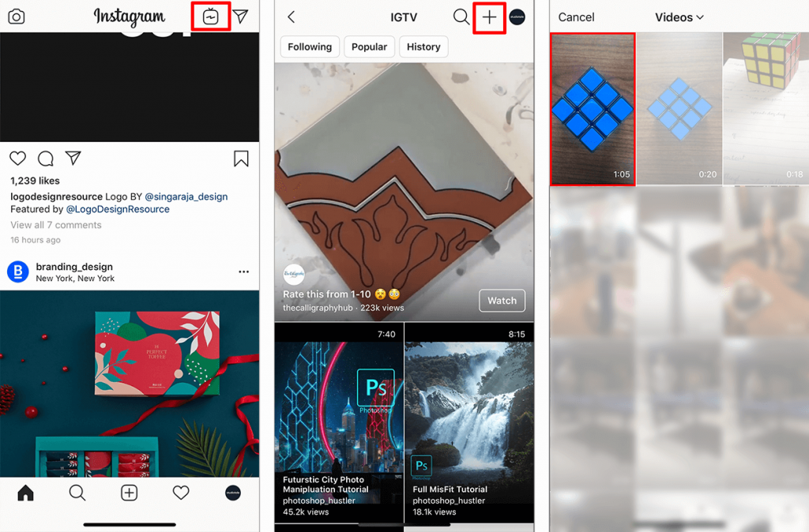Switch to Popular tab in IGTV

point(369,47)
